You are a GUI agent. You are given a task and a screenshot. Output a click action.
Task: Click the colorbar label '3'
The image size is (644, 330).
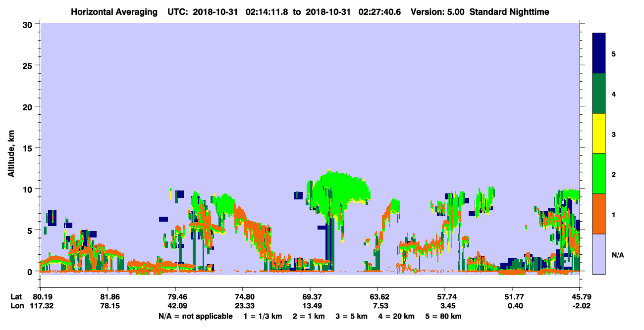pos(614,135)
